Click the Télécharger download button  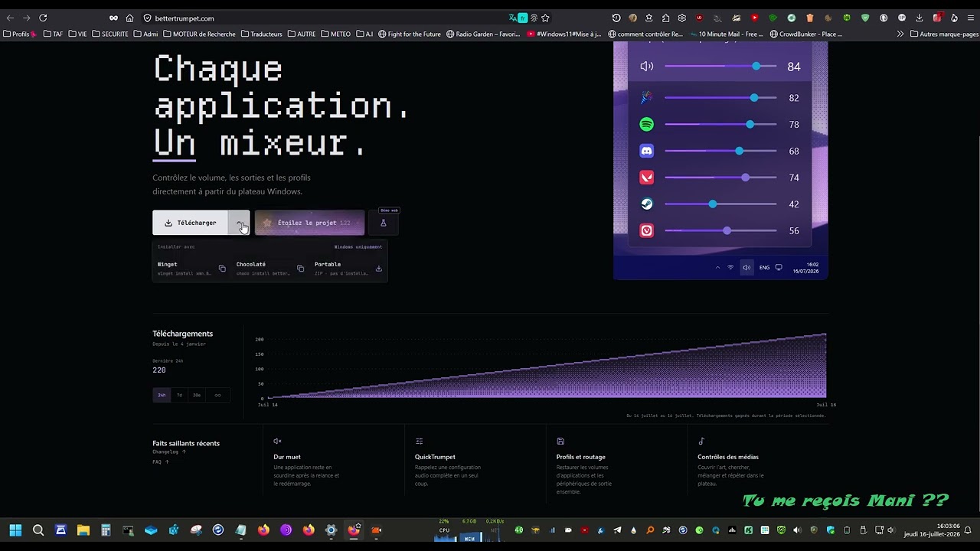191,223
